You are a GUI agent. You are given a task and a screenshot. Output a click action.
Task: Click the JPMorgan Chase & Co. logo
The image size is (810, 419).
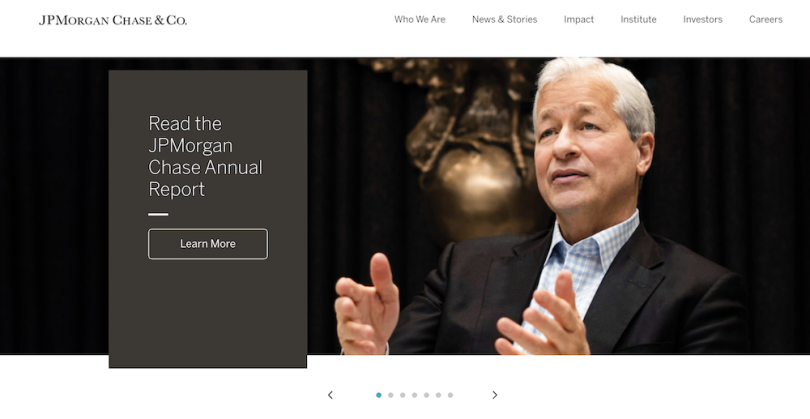point(113,20)
